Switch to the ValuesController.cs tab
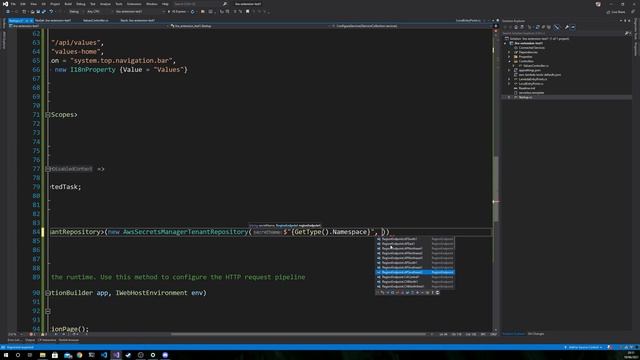This screenshot has height=360, width=640. [x=96, y=20]
